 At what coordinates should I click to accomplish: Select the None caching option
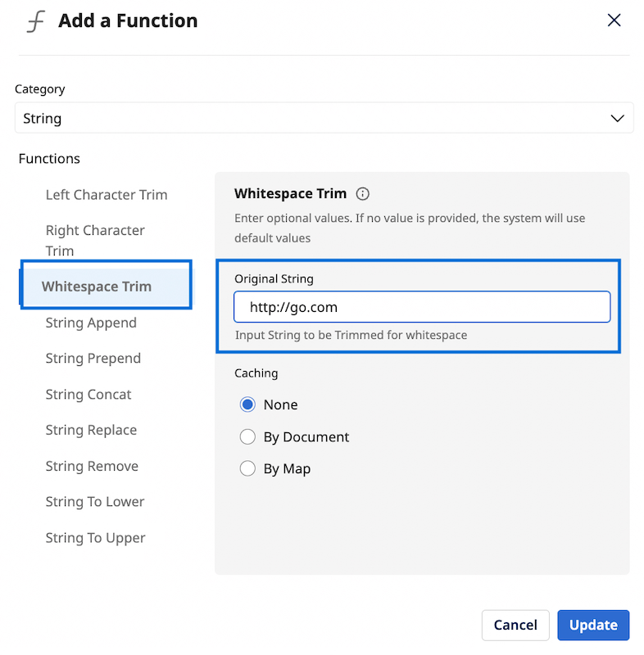(247, 404)
